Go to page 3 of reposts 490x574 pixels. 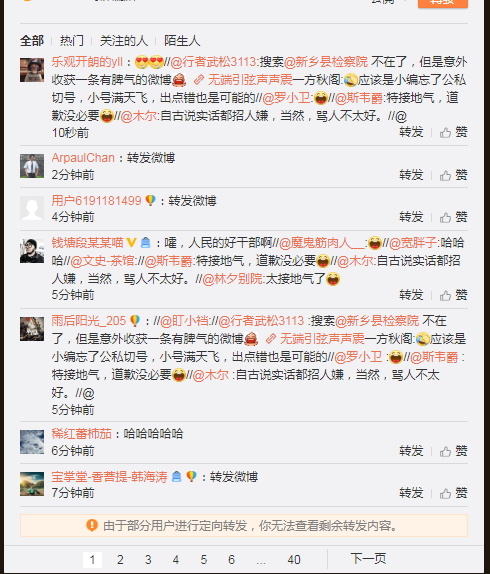coord(148,559)
